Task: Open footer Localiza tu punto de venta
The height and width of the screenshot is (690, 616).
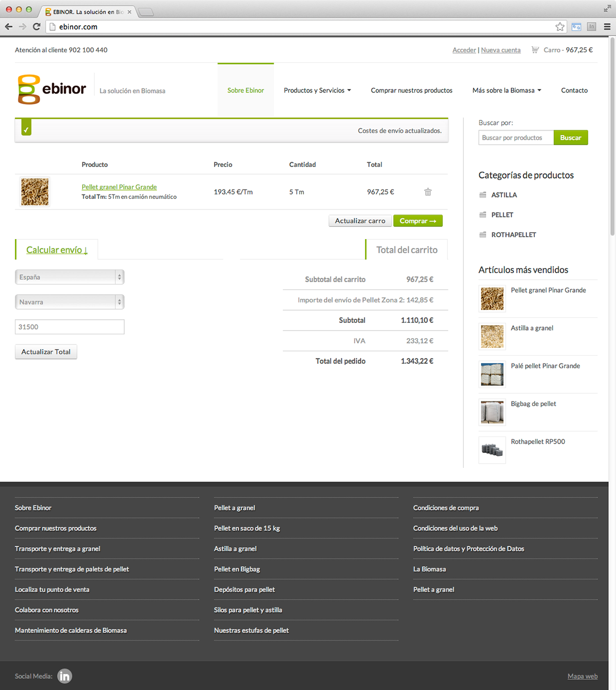Action: tap(52, 589)
